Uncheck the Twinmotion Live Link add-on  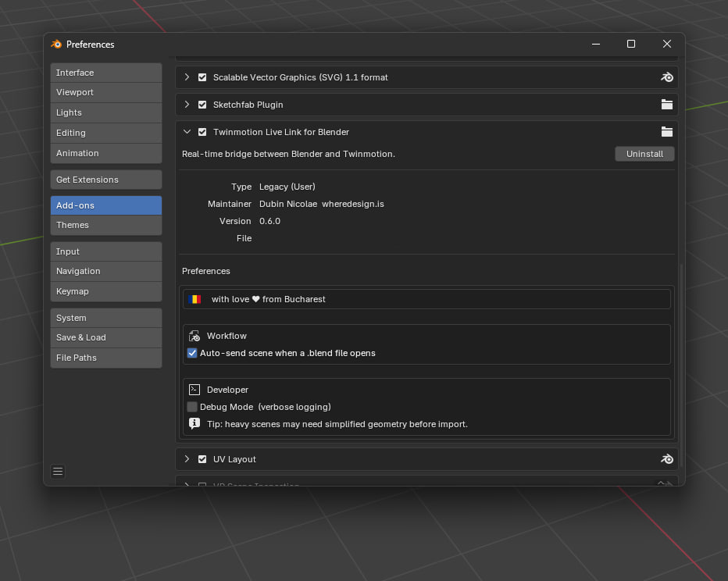point(202,132)
